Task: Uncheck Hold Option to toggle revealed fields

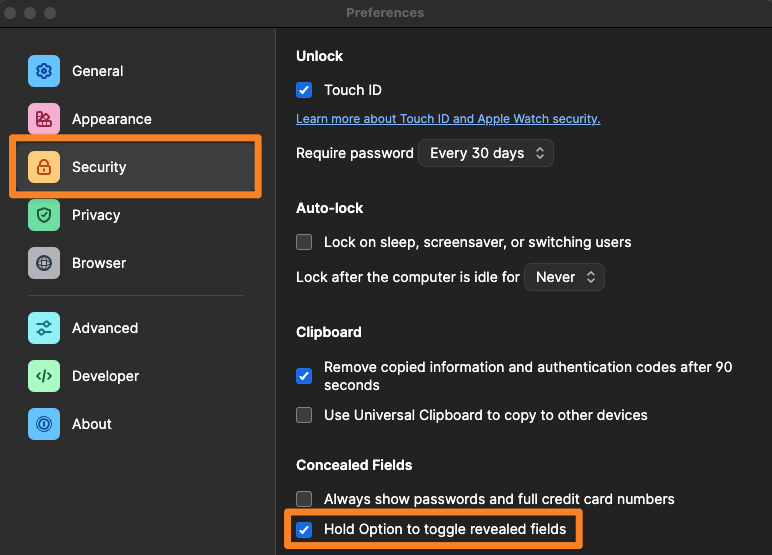Action: point(305,529)
